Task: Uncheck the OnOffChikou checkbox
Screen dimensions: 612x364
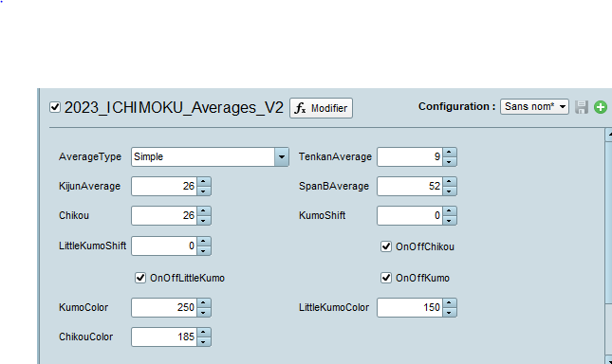Action: (386, 246)
